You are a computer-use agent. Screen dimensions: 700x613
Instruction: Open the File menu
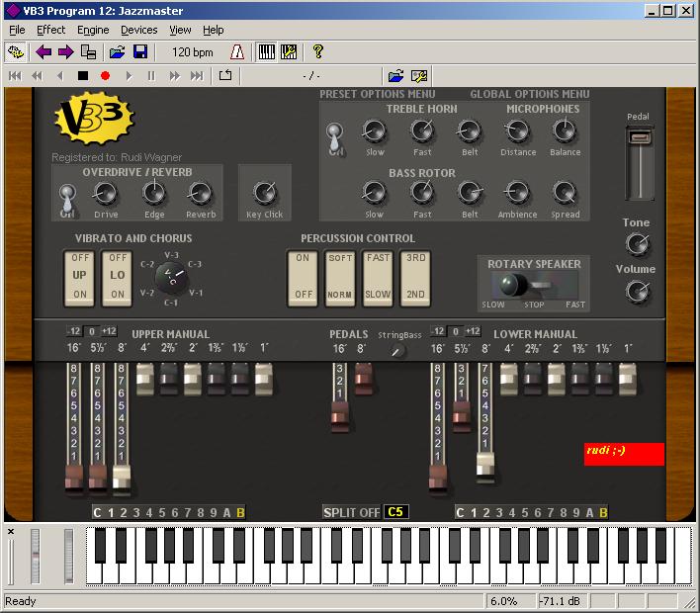tap(17, 30)
